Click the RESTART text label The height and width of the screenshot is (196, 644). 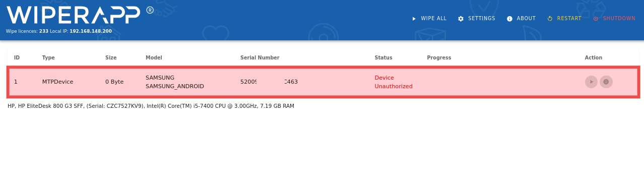point(569,19)
